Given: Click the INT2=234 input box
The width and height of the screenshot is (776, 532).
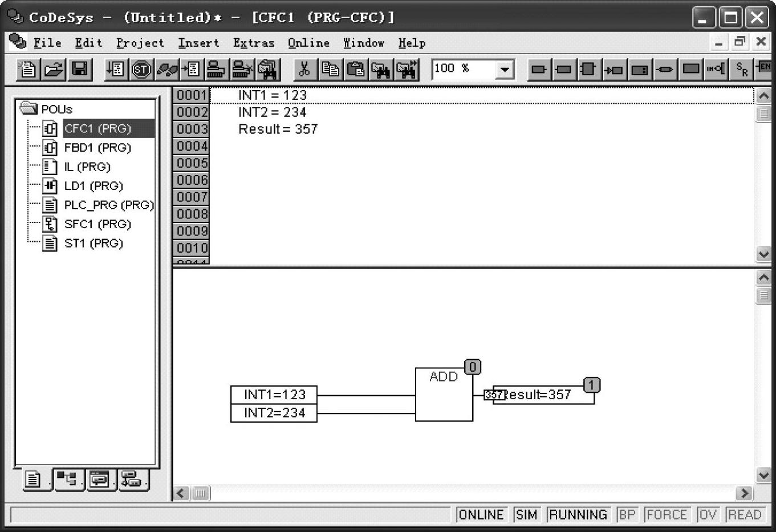Looking at the screenshot, I should [274, 413].
